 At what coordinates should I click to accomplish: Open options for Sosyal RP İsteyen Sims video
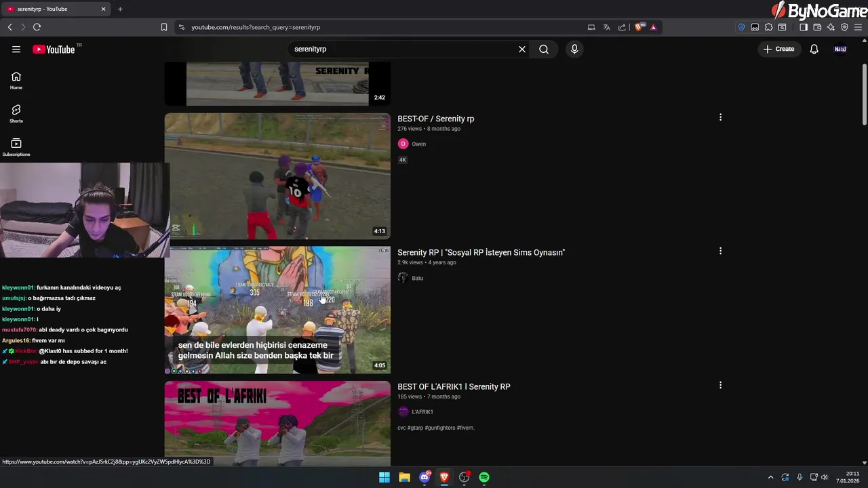pyautogui.click(x=720, y=251)
